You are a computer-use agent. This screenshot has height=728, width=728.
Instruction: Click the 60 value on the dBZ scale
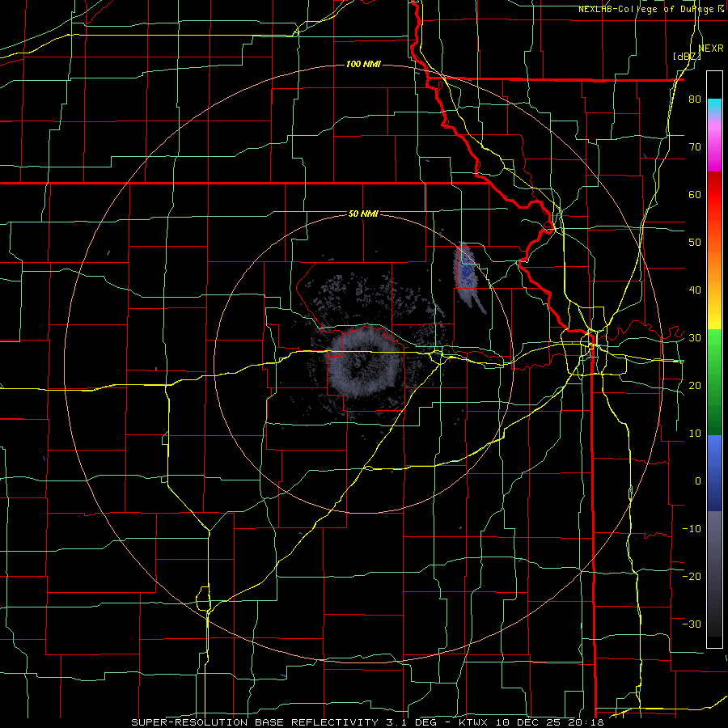(x=695, y=194)
